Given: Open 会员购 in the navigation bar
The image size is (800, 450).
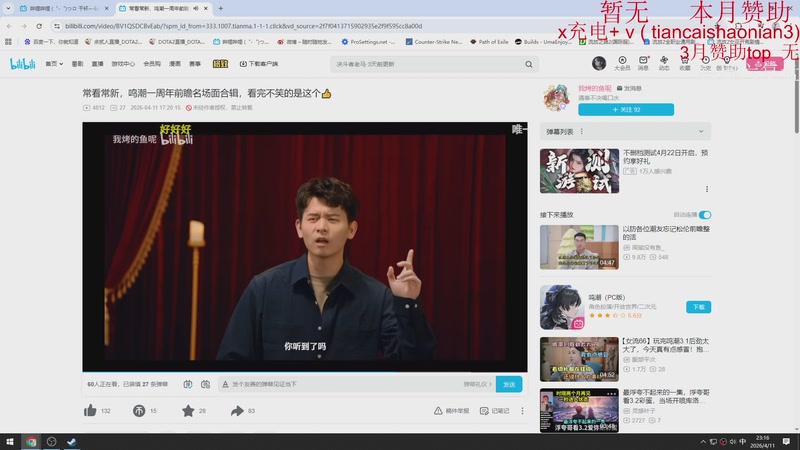Looking at the screenshot, I should click(152, 64).
